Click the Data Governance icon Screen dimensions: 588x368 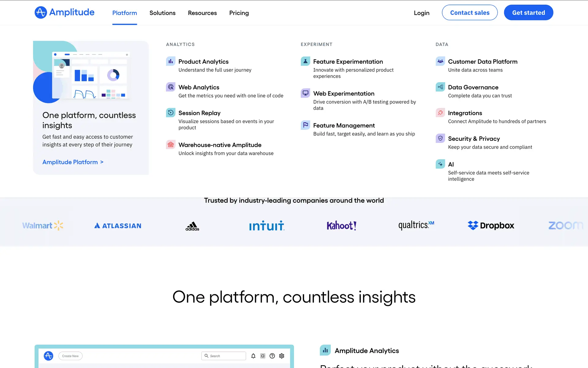[x=440, y=87]
